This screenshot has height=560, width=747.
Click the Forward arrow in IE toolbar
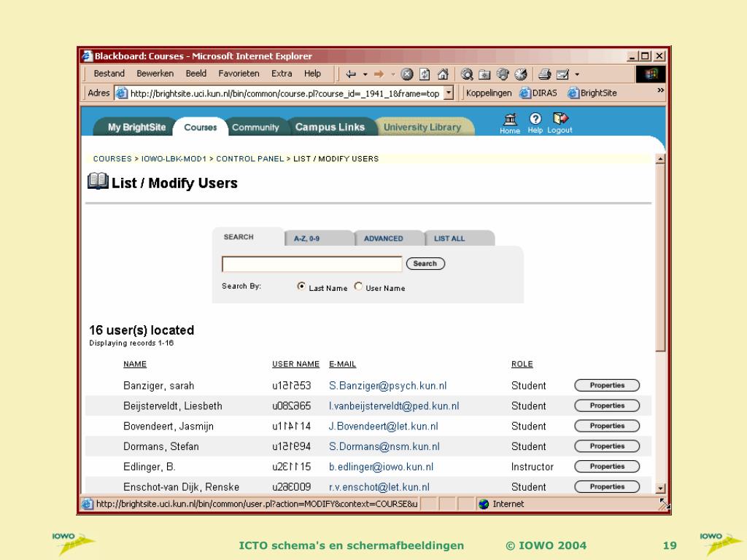pos(379,74)
